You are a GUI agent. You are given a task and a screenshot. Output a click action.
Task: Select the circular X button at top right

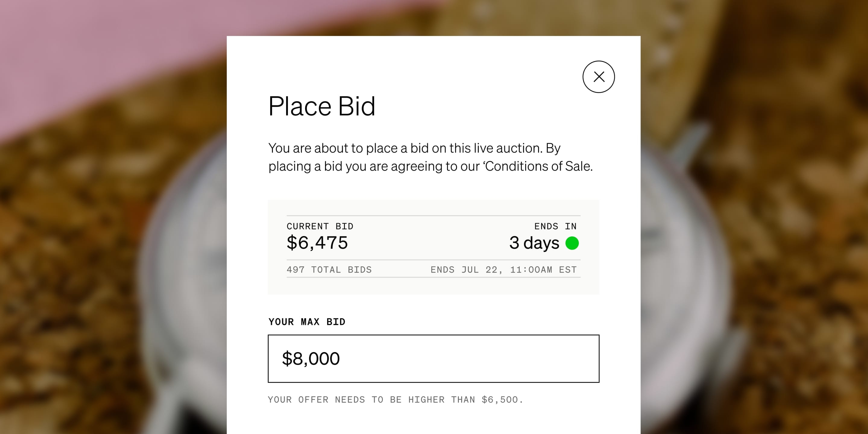pyautogui.click(x=599, y=76)
